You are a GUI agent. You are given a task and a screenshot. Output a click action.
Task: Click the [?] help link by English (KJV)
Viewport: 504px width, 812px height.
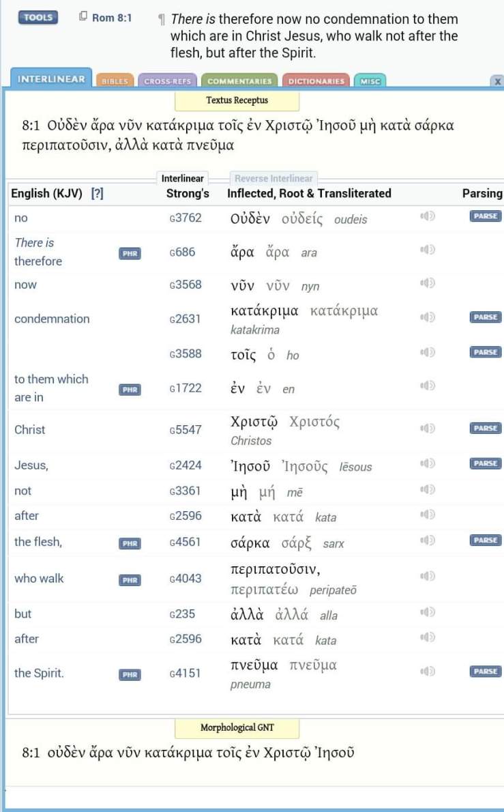point(98,194)
